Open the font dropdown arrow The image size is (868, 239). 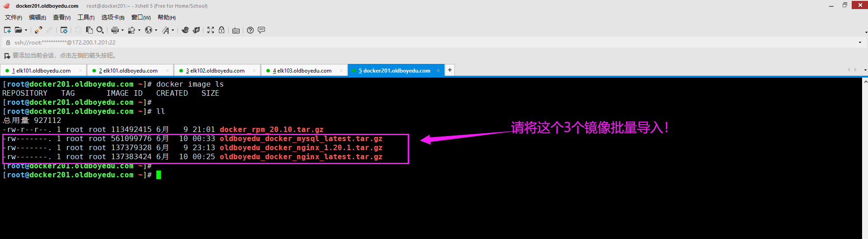click(x=173, y=30)
